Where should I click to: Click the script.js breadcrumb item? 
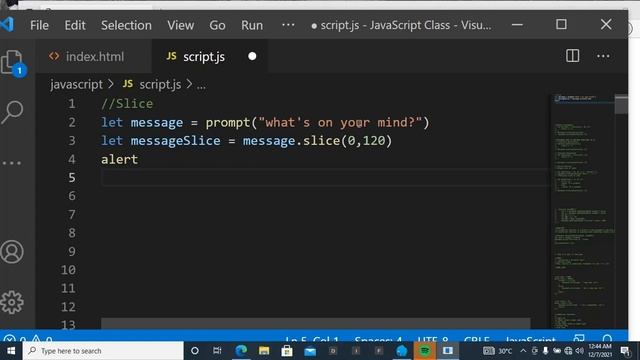(152, 84)
